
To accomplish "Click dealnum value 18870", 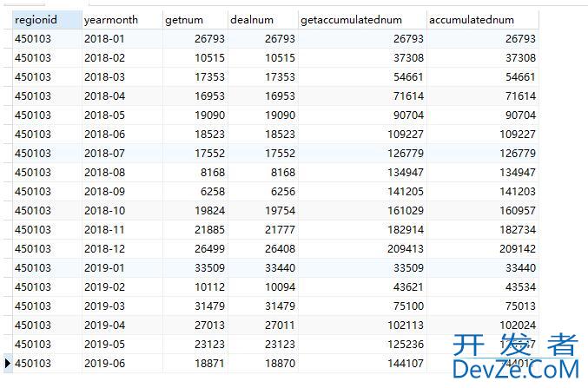I will [263, 363].
